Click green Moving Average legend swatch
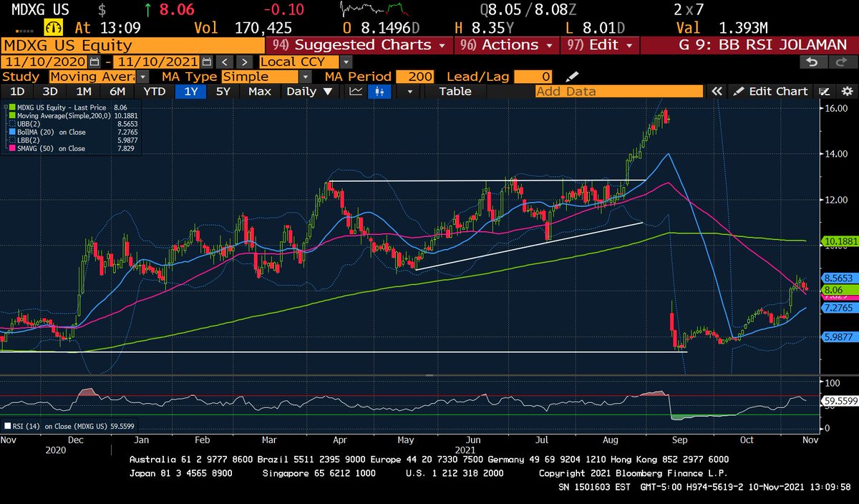 [11, 115]
